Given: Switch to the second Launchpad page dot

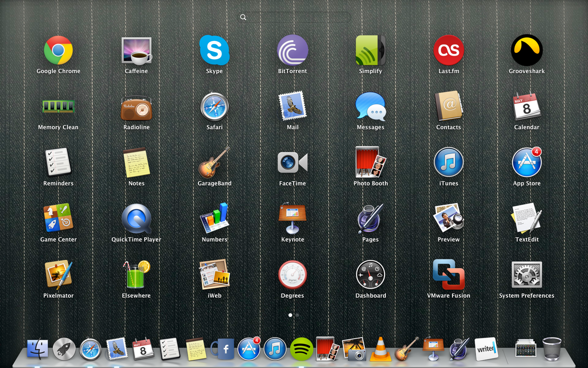Looking at the screenshot, I should pos(297,315).
